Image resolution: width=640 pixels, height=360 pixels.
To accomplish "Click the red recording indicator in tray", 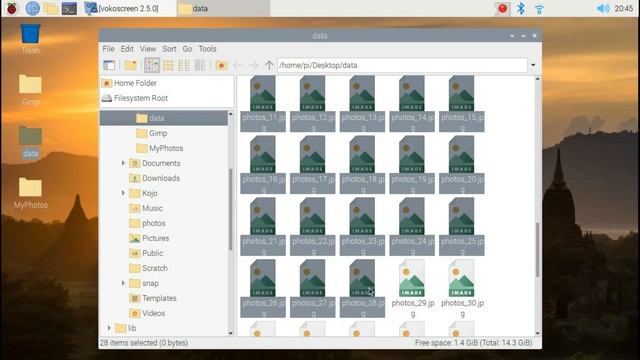I will click(x=502, y=8).
